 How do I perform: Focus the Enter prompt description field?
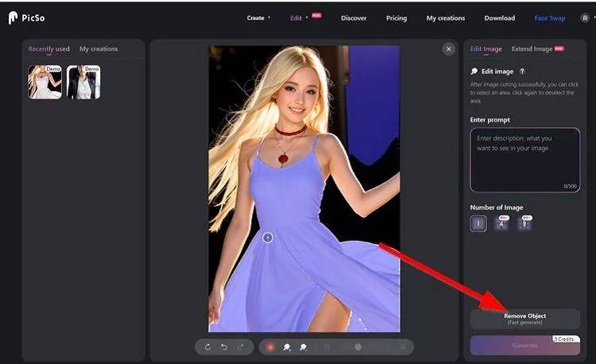coord(525,160)
